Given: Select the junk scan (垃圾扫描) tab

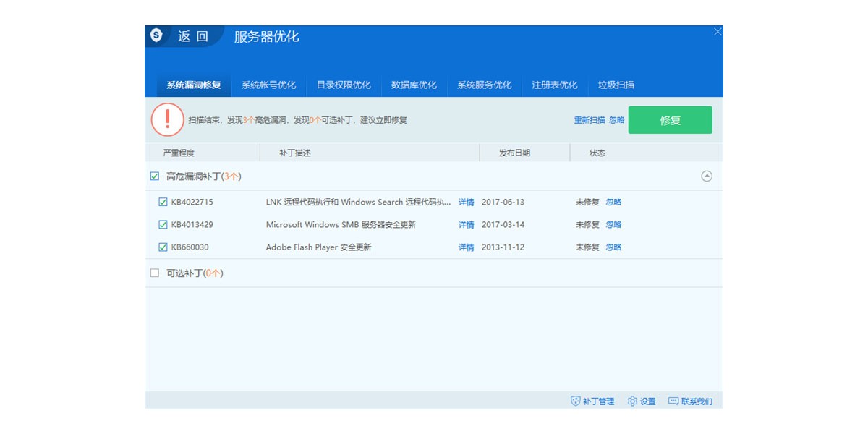Looking at the screenshot, I should pos(616,85).
